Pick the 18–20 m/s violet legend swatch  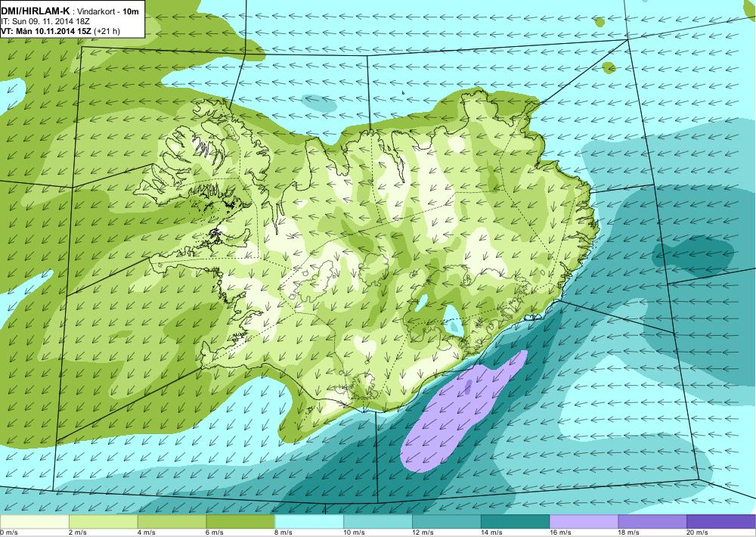point(652,522)
